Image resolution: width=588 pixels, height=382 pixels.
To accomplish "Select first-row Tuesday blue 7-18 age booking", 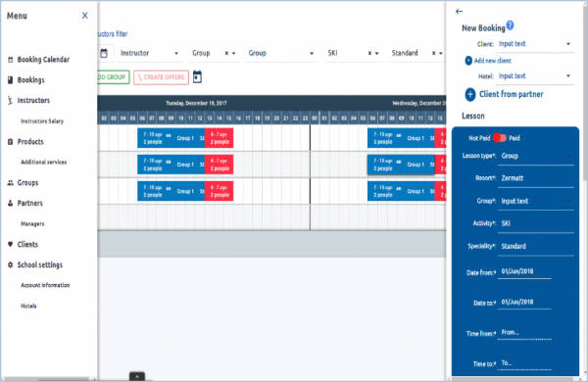I will coord(171,138).
